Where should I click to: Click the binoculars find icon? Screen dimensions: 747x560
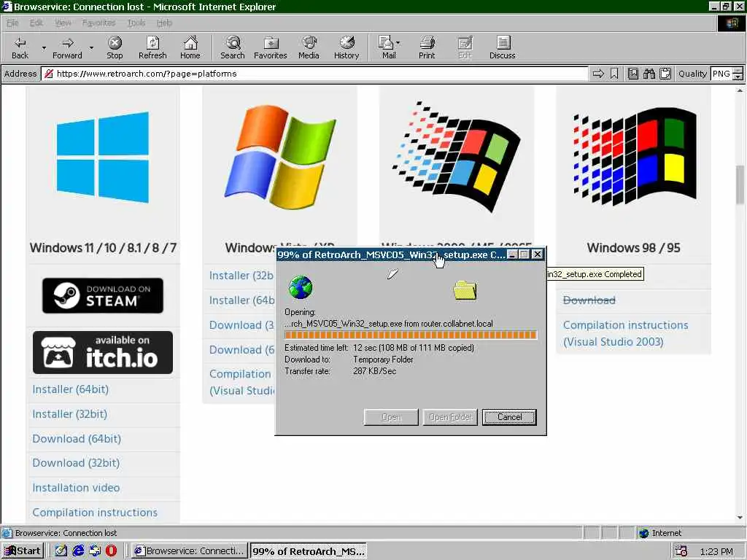[649, 74]
